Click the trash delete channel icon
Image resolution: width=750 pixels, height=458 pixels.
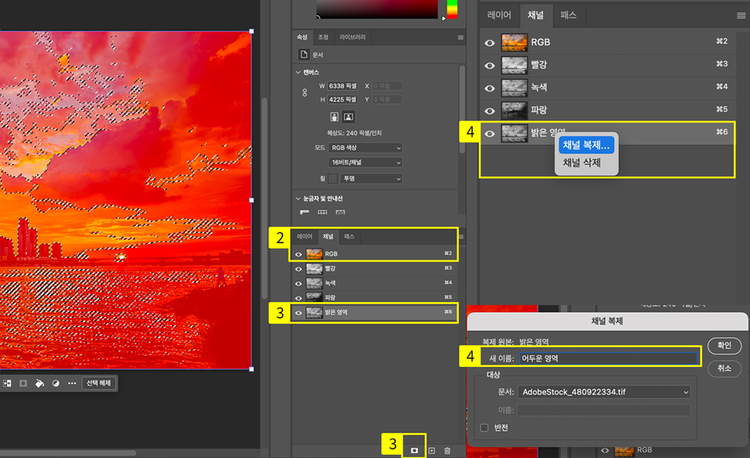click(447, 450)
